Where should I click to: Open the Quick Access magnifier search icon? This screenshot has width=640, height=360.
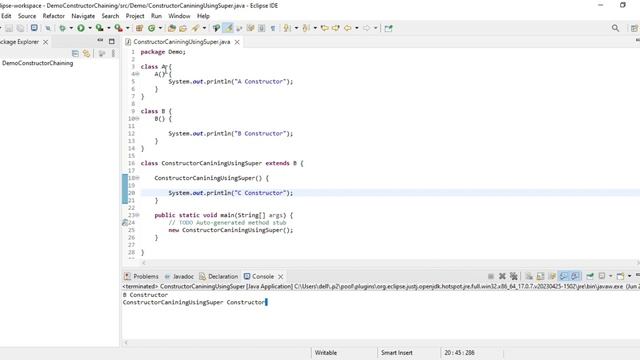pyautogui.click(x=615, y=28)
